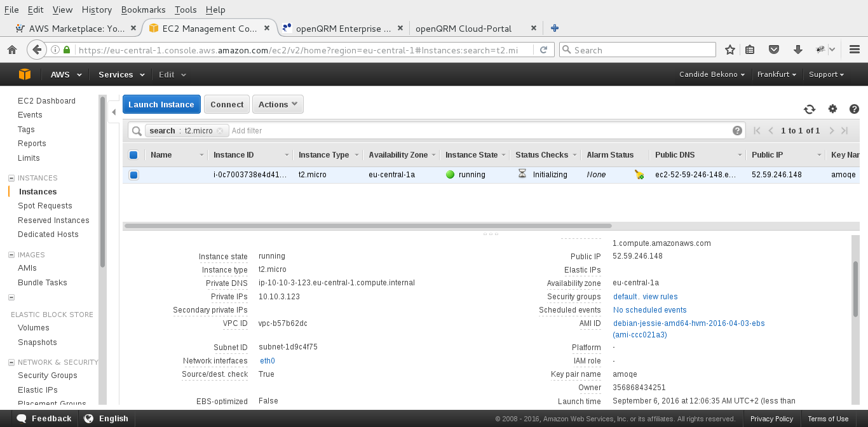Screen dimensions: 868x427
Task: Open the Tools menu
Action: 186,10
